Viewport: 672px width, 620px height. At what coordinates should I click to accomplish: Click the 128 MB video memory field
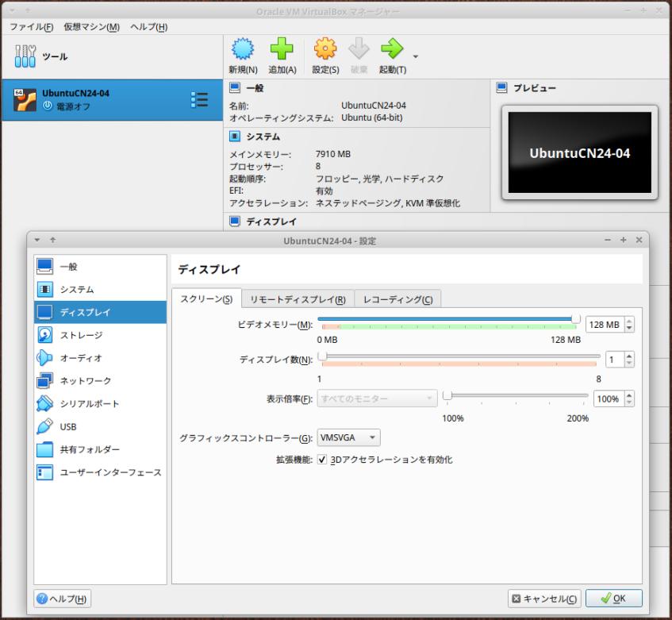point(605,325)
